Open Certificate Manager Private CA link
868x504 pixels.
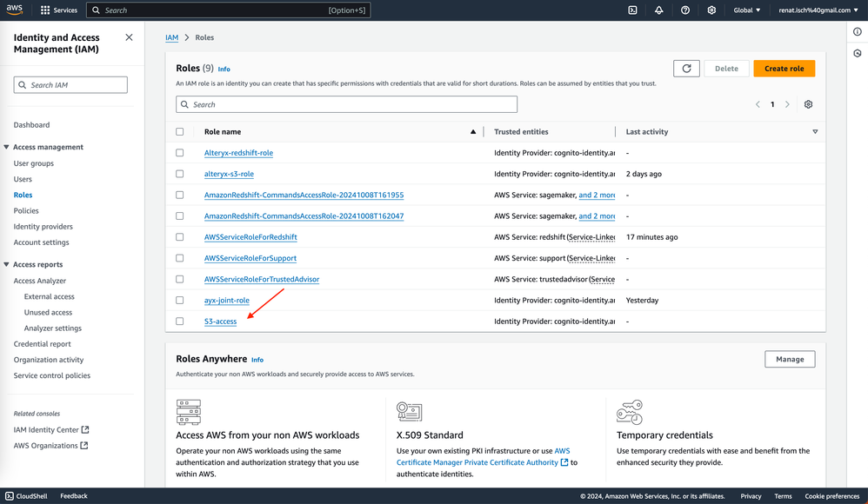pos(482,457)
